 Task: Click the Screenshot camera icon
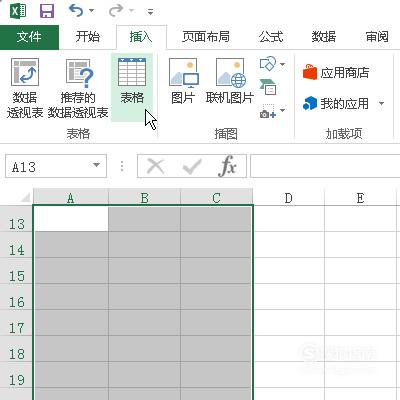(268, 111)
